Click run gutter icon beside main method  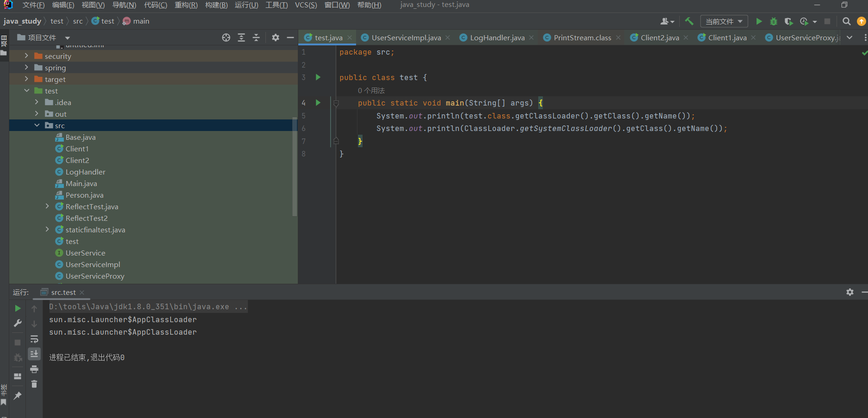pyautogui.click(x=318, y=103)
